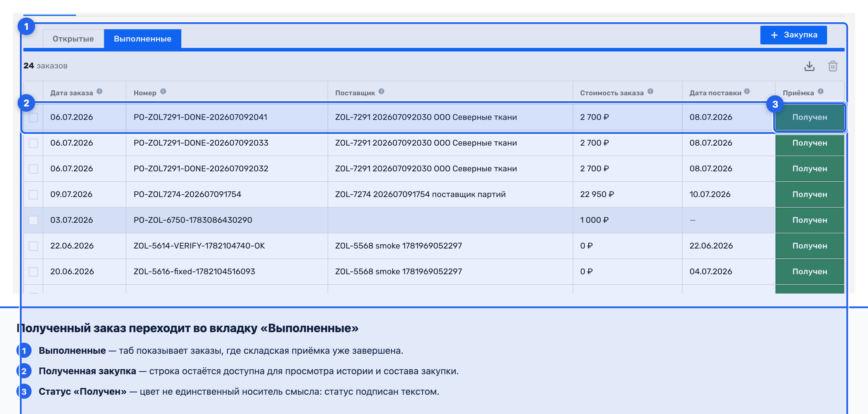Click the 1 000 ₽ order cost

pyautogui.click(x=594, y=220)
